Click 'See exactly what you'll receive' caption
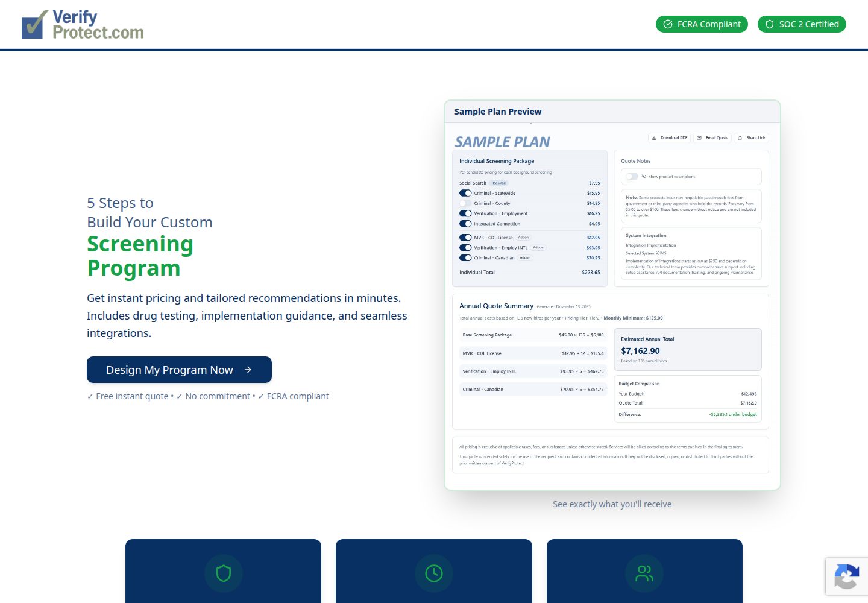The height and width of the screenshot is (603, 868). tap(612, 504)
